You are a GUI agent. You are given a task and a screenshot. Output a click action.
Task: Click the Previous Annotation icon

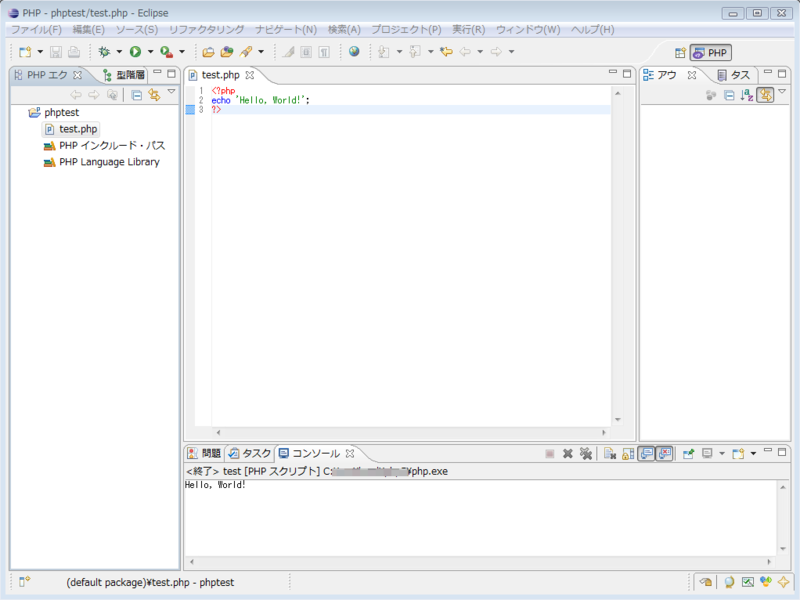pyautogui.click(x=415, y=52)
